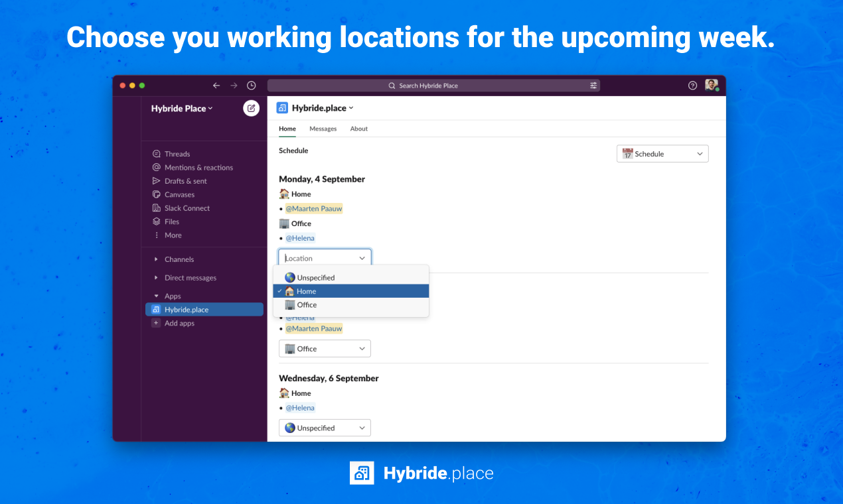Click @Helena mention under Monday Office
The image size is (843, 504).
pyautogui.click(x=300, y=238)
